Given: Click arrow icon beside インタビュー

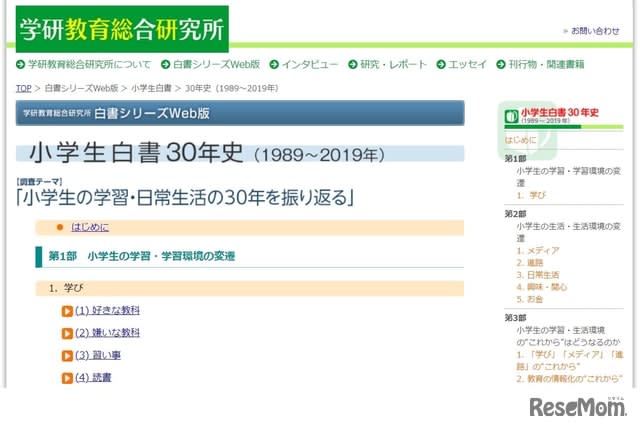Looking at the screenshot, I should 274,64.
